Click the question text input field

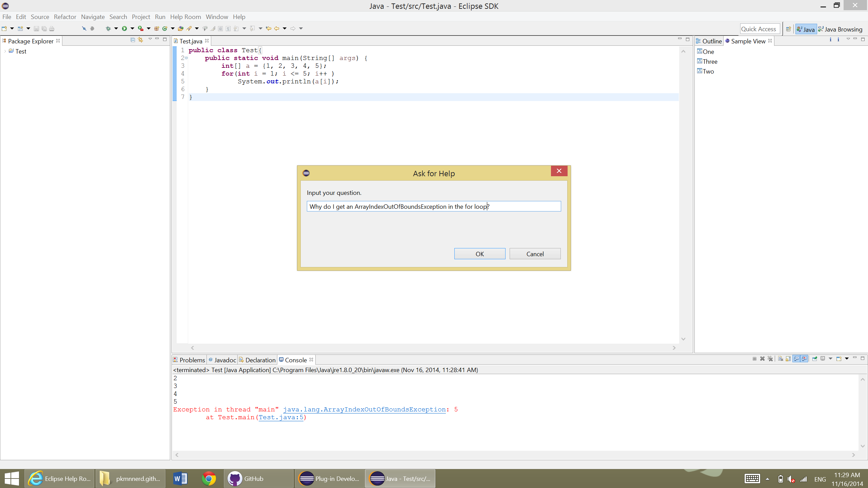point(434,206)
